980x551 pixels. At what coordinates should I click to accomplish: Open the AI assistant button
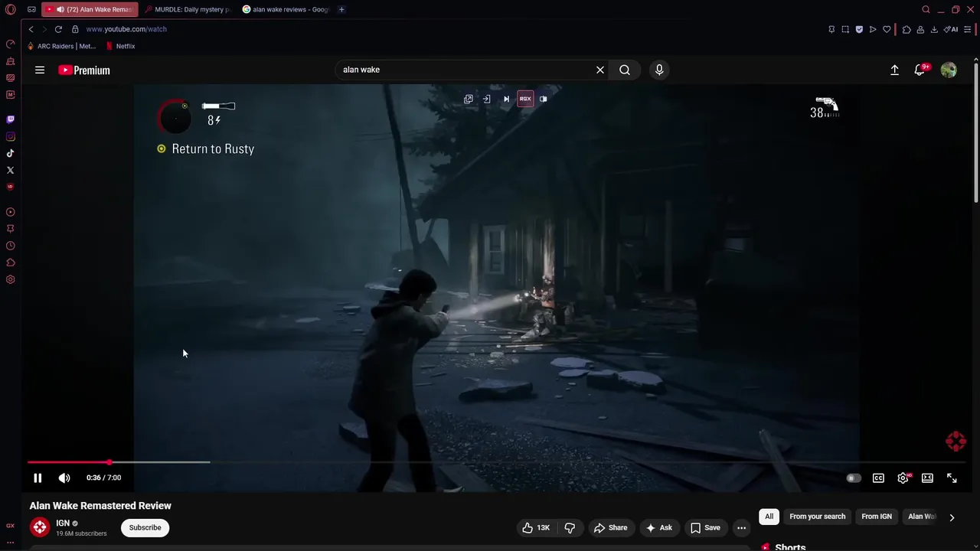951,29
